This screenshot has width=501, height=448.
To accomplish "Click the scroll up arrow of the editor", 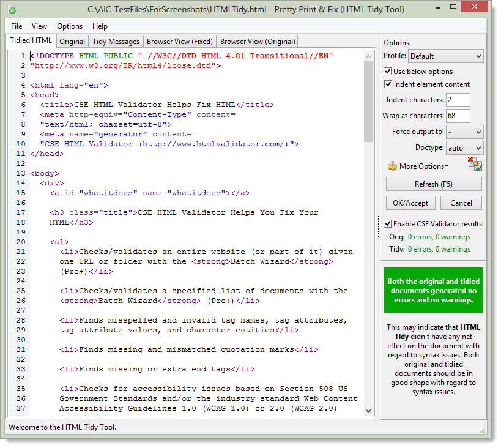I will [368, 56].
